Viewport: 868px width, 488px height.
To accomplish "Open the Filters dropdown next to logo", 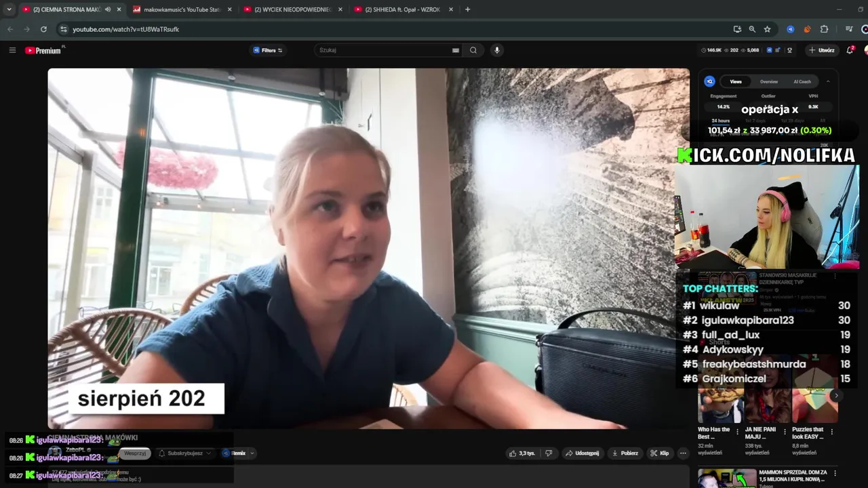I will 267,50.
